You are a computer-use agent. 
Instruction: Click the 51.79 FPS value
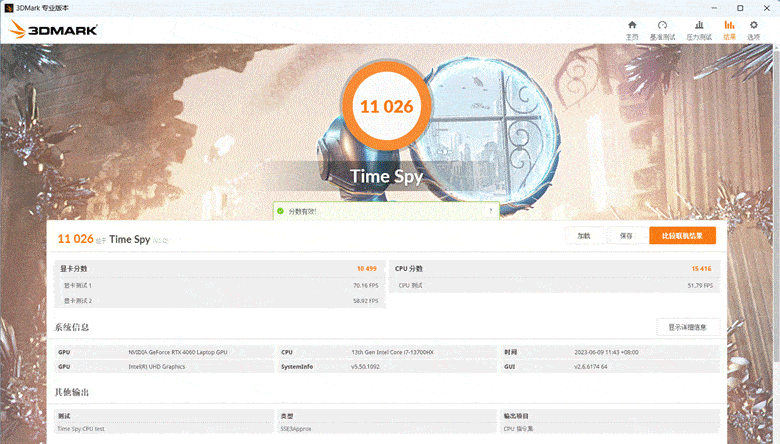(x=700, y=286)
